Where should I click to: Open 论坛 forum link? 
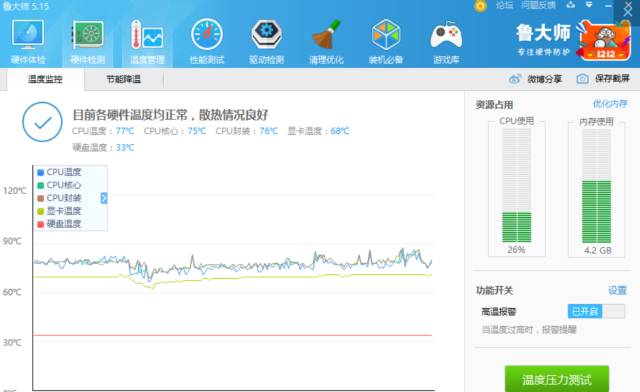click(504, 5)
